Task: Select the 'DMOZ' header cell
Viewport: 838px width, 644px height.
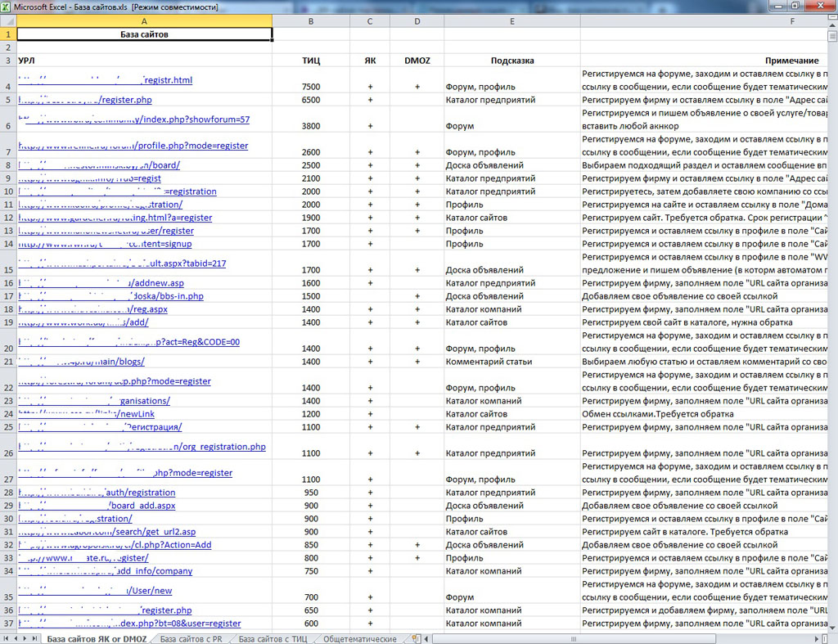Action: click(x=417, y=61)
